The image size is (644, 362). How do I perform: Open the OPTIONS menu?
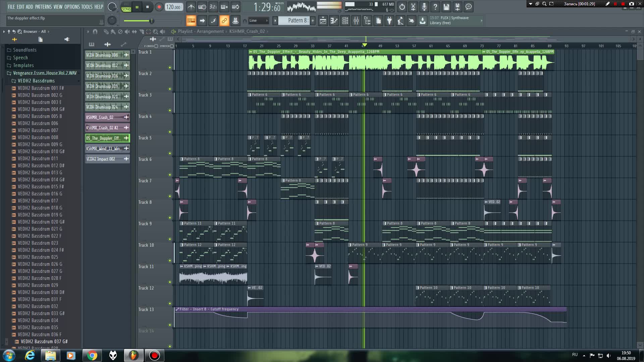tap(72, 7)
